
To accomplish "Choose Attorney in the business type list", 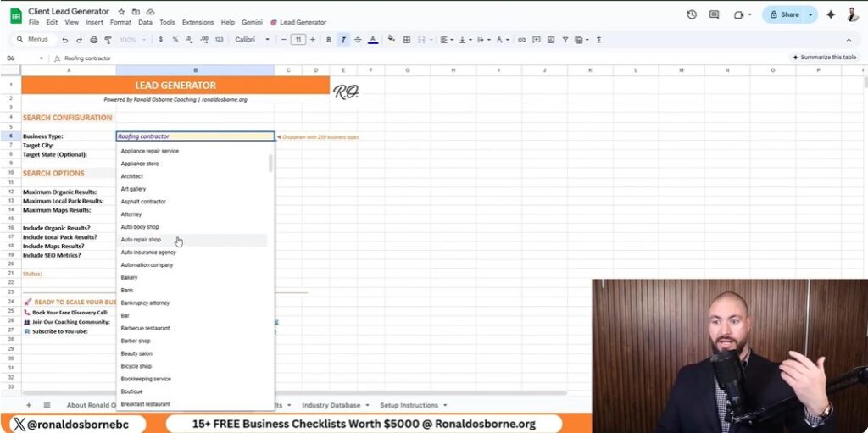I will tap(192, 214).
